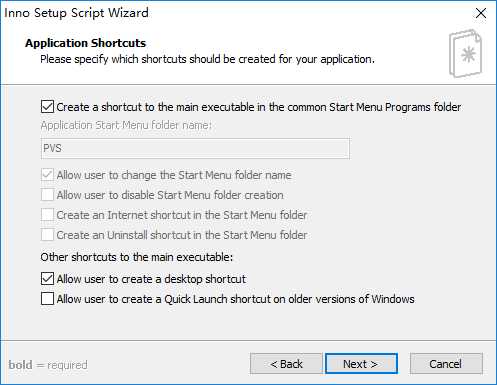The width and height of the screenshot is (497, 385).
Task: Click Allow user to change Start Menu folder name checkbox
Action: click(x=47, y=175)
